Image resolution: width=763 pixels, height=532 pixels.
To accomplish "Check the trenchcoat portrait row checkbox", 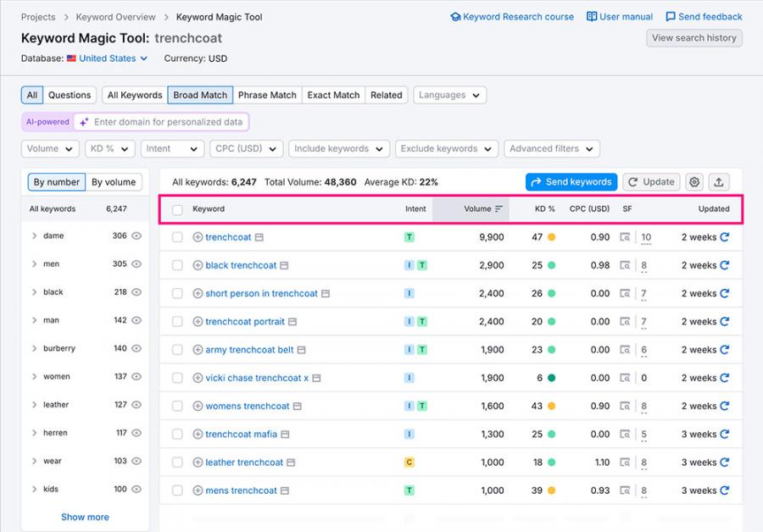I will [178, 322].
